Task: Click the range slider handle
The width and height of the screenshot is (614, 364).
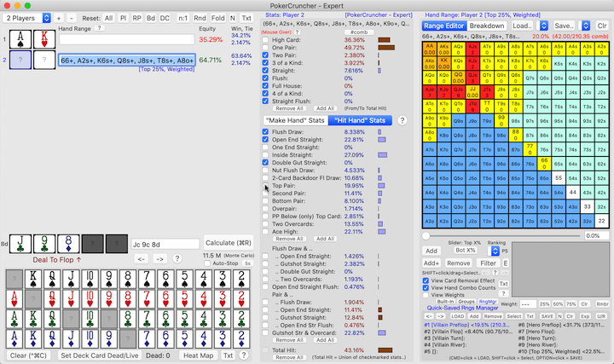Action: coord(426,235)
